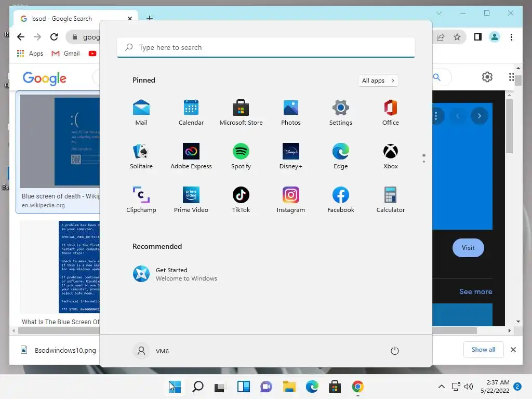Open taskbar Search magnifier

(198, 387)
